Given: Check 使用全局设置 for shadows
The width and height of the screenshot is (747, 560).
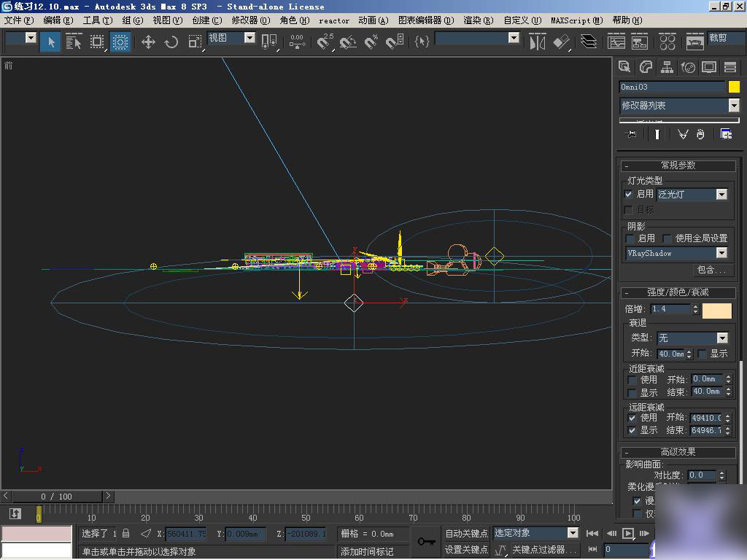Looking at the screenshot, I should coord(666,238).
